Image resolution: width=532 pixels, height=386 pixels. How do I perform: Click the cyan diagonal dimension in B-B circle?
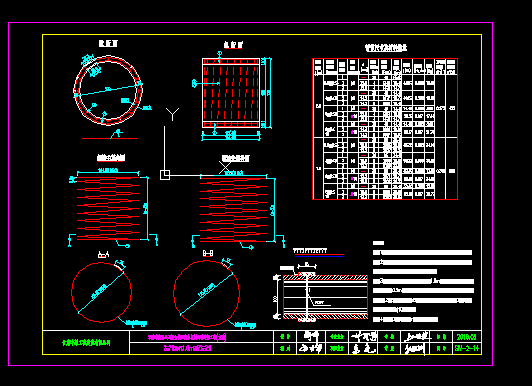(206, 294)
